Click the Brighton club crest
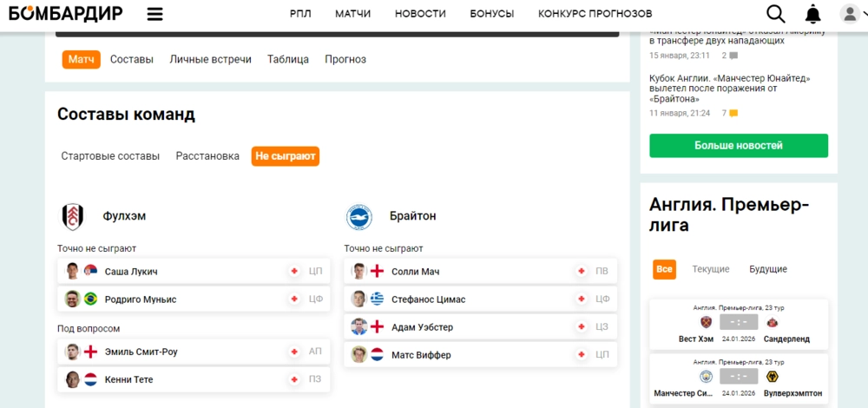Viewport: 868px width, 408px height. point(358,216)
